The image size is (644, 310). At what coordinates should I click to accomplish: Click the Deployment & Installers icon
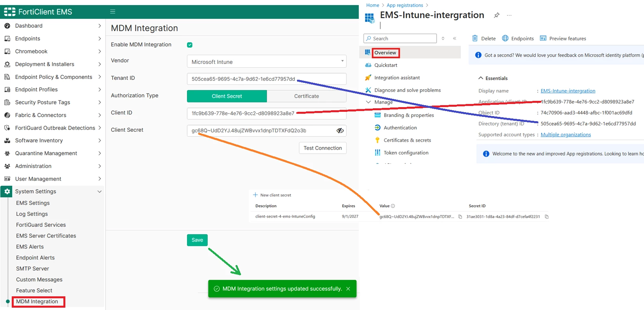pos(7,64)
